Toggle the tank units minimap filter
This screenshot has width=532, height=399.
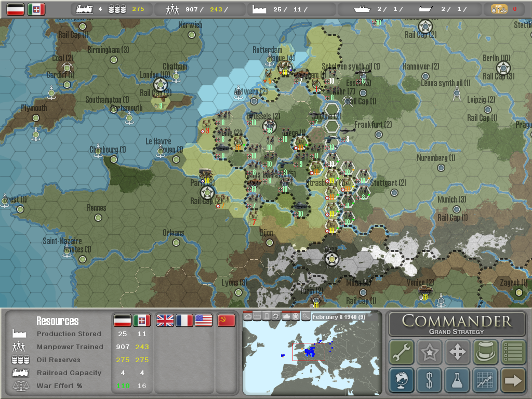pos(286,316)
